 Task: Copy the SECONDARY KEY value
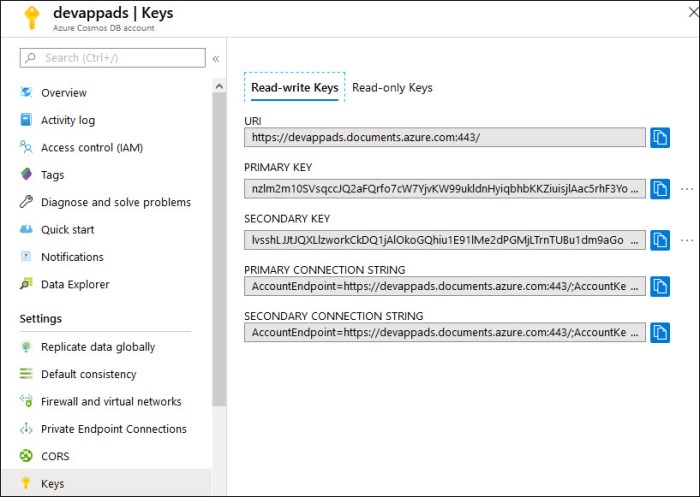click(660, 240)
